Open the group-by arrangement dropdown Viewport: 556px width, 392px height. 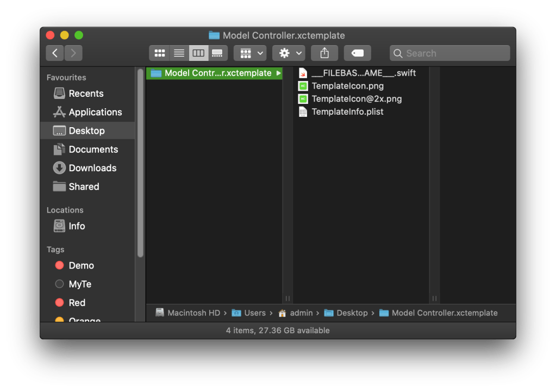click(x=252, y=53)
